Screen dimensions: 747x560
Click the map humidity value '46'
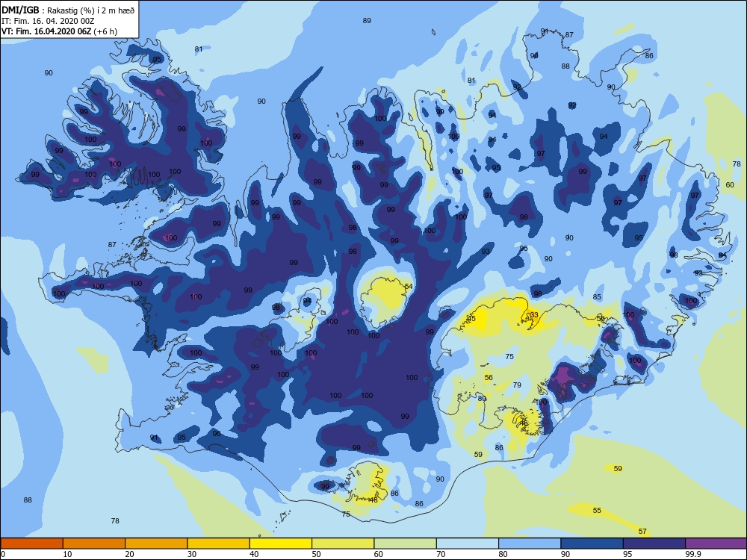524,423
